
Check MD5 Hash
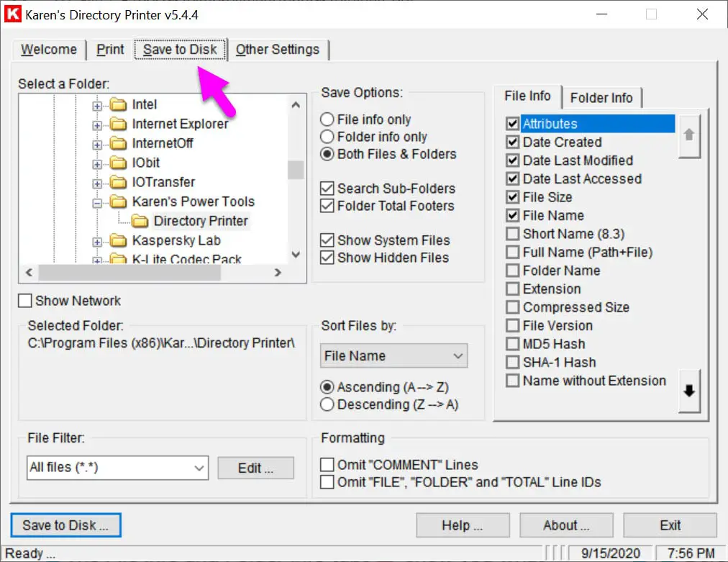point(513,344)
